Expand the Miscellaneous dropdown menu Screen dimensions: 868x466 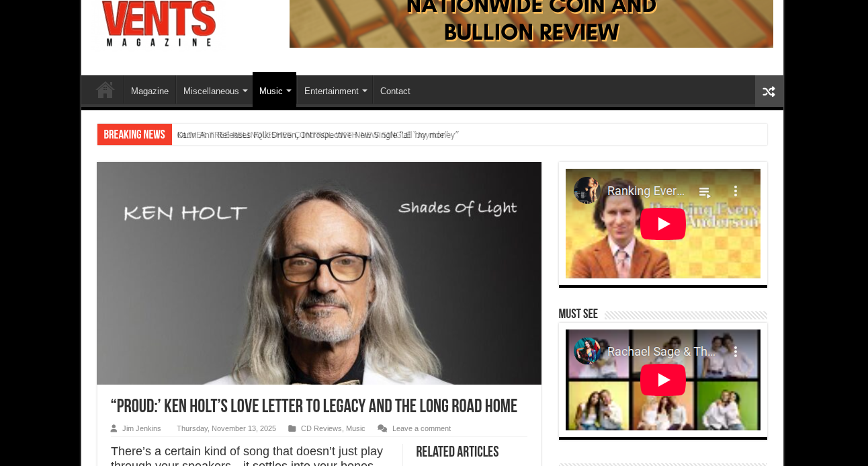[x=215, y=91]
